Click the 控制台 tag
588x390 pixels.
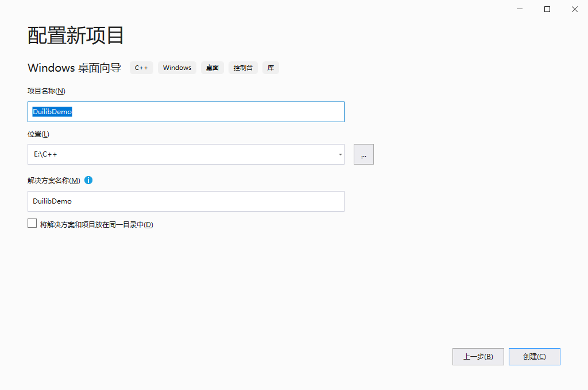(243, 68)
